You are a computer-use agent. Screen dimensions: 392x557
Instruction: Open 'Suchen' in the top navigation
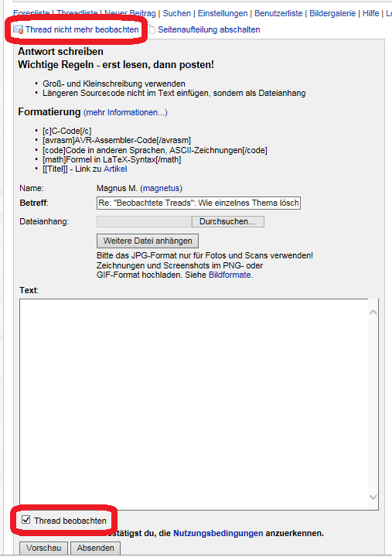(x=176, y=13)
